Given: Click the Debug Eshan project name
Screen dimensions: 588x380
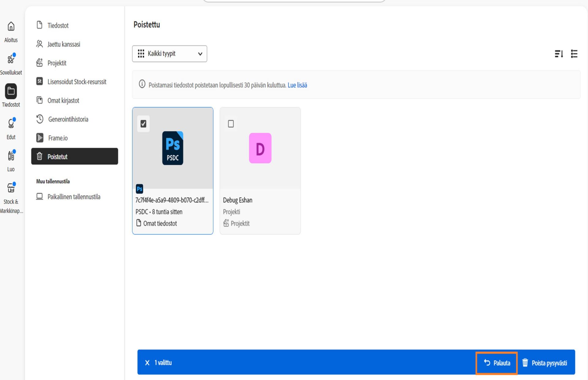Looking at the screenshot, I should (238, 200).
